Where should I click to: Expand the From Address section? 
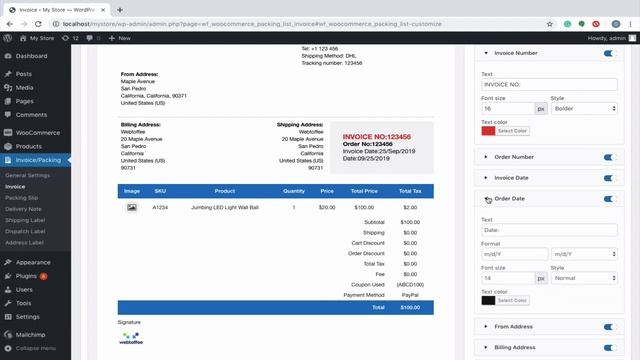tap(486, 327)
